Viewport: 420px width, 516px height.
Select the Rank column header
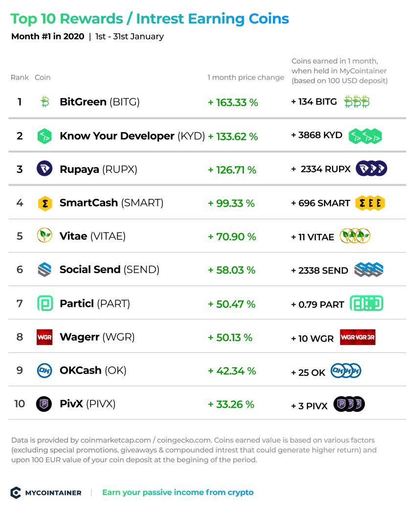pyautogui.click(x=20, y=77)
